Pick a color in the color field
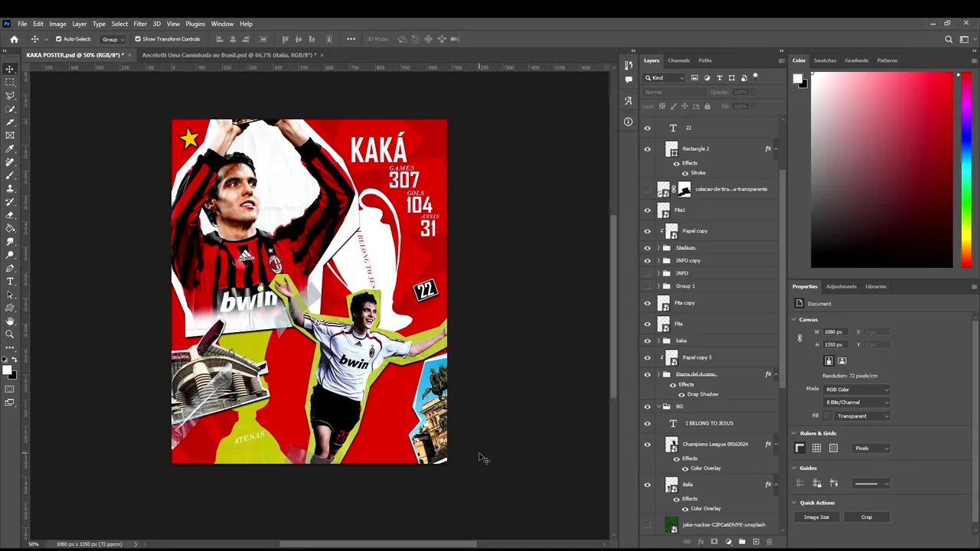 882,170
